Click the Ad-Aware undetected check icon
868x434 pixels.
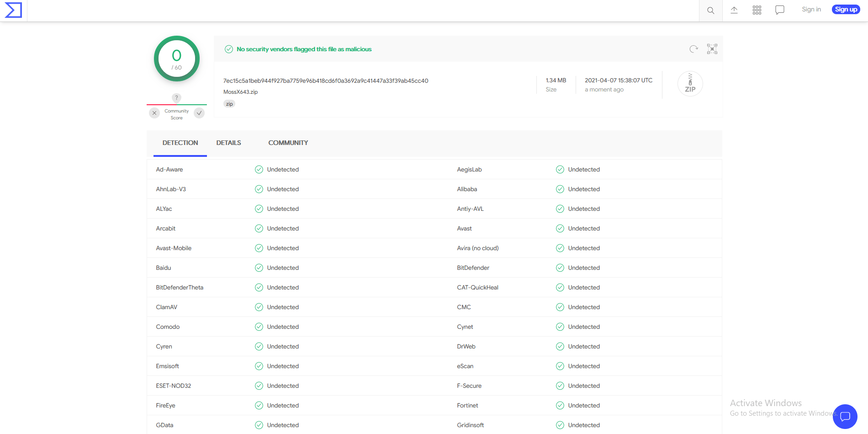tap(259, 170)
